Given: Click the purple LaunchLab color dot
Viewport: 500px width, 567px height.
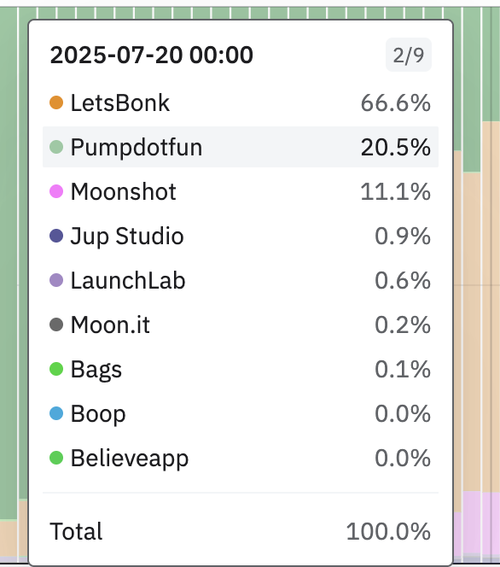Looking at the screenshot, I should (x=56, y=280).
